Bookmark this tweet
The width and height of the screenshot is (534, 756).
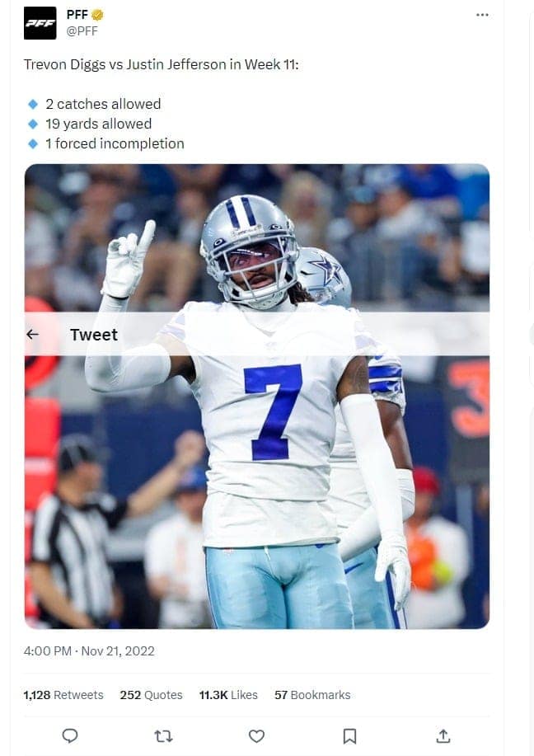350,736
